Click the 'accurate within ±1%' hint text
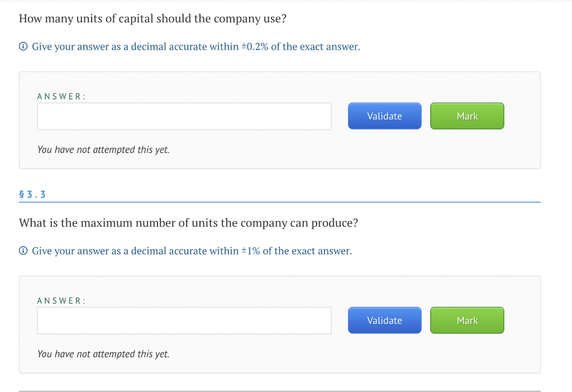Image resolution: width=572 pixels, height=392 pixels. (x=192, y=251)
